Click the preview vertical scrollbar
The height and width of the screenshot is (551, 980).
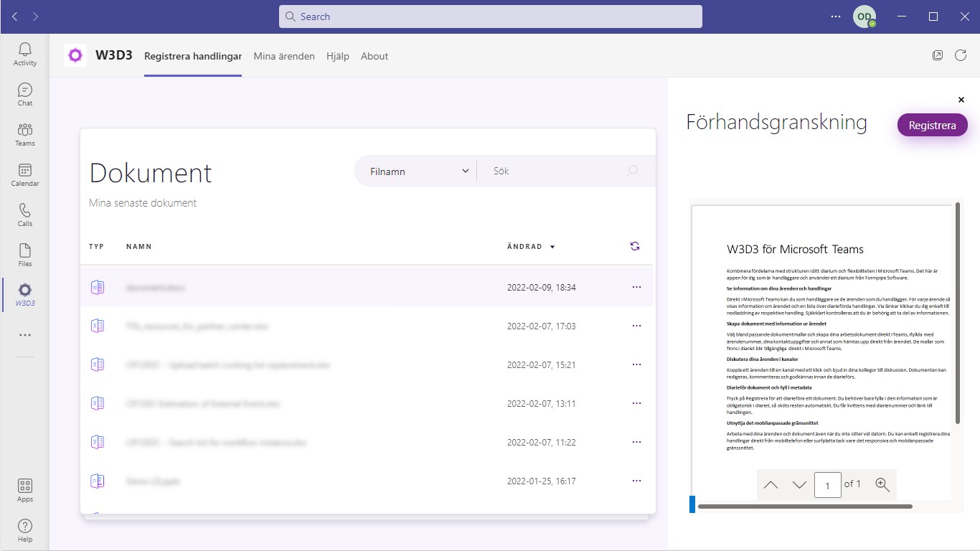(x=958, y=313)
